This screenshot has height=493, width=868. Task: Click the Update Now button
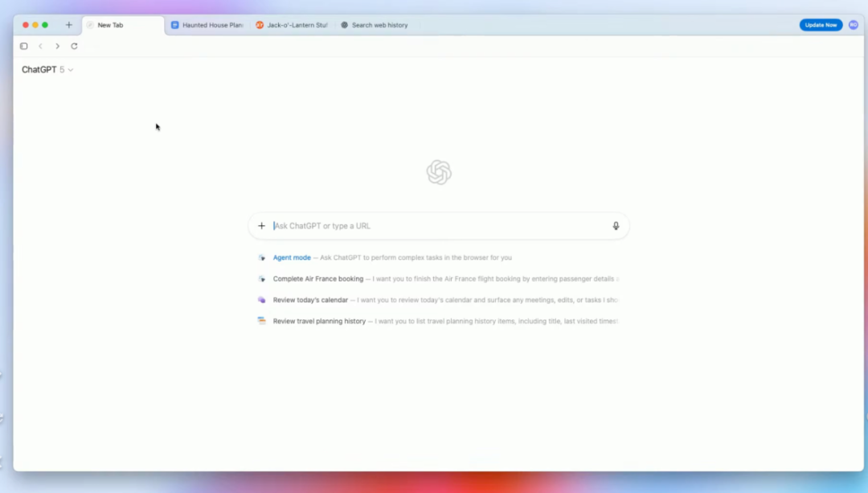821,25
